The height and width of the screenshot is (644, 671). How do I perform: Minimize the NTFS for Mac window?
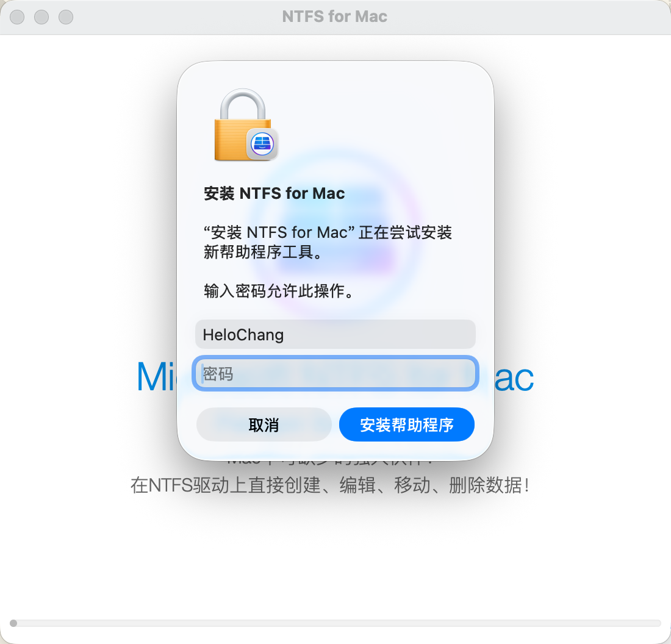click(41, 17)
